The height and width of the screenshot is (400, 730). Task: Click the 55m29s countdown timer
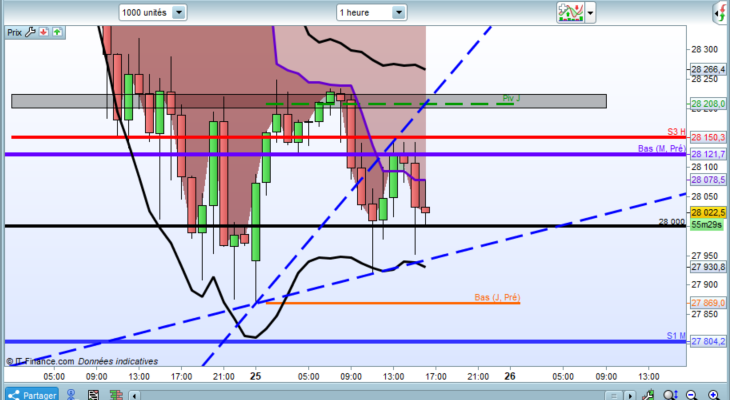pos(707,224)
